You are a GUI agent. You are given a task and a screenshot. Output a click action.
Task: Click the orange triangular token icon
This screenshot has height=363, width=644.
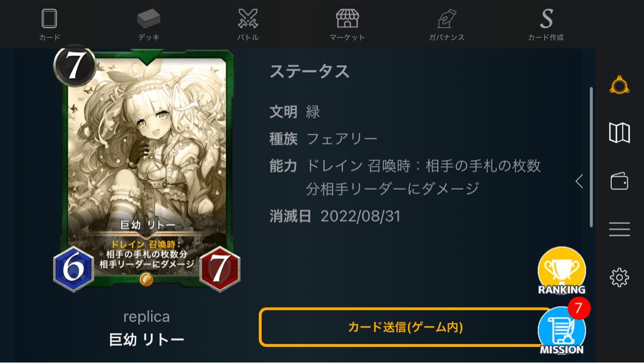click(x=620, y=85)
